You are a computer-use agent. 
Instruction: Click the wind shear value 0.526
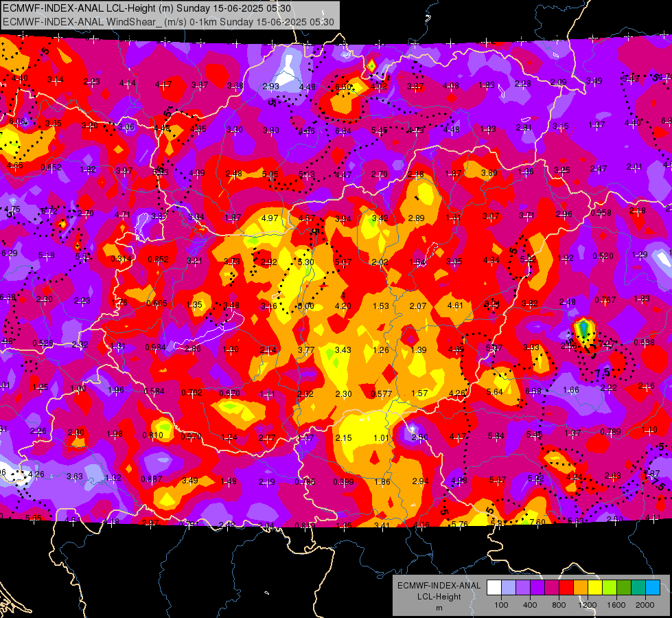click(x=43, y=343)
